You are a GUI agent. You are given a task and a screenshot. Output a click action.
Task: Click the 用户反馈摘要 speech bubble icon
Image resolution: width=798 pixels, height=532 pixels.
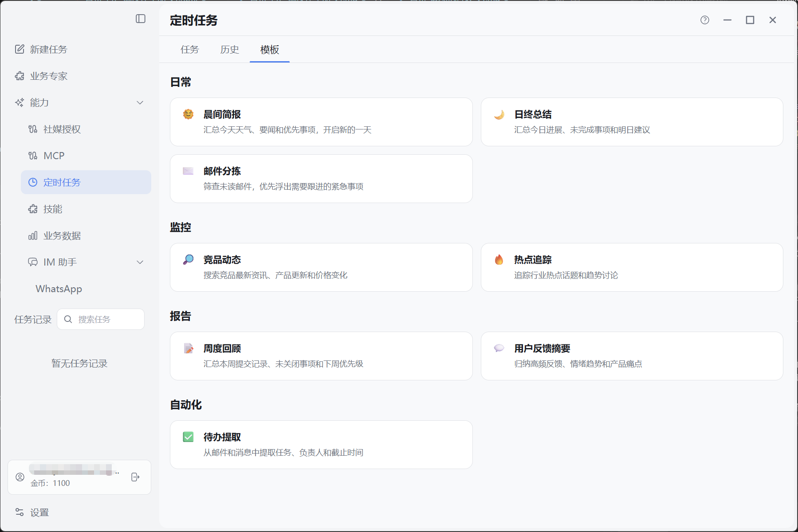[x=499, y=348]
